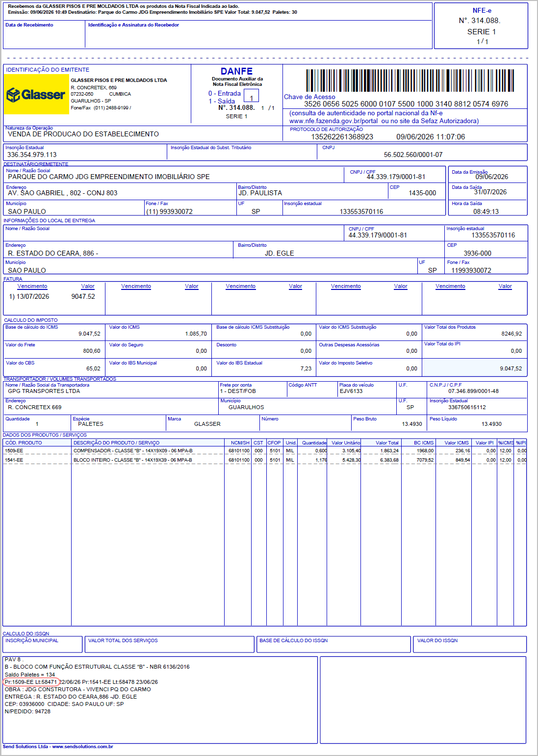This screenshot has width=538, height=756.
Task: Select 'Pr:1509-EE Lt:58471' lot text
Action: [x=31, y=682]
